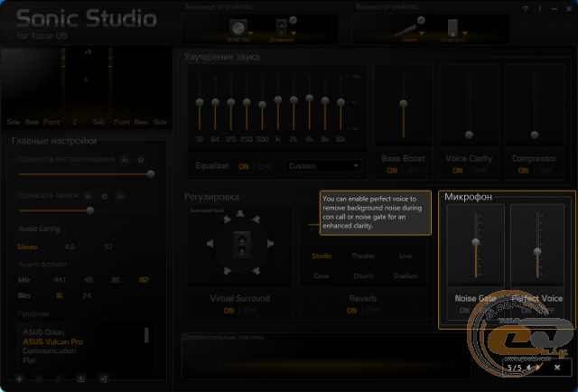Choose the 5.1 audio config
Image resolution: width=578 pixels, height=392 pixels.
click(x=107, y=247)
